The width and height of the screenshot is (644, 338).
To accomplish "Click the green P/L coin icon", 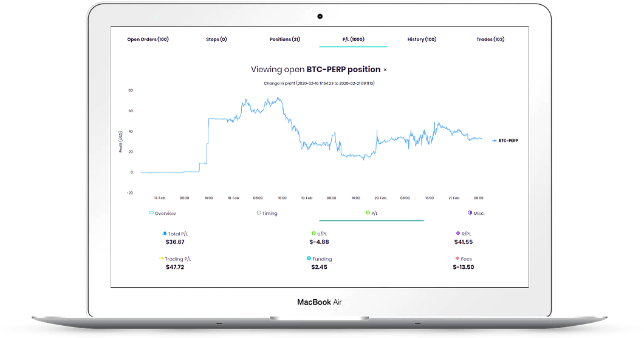I will (x=367, y=213).
